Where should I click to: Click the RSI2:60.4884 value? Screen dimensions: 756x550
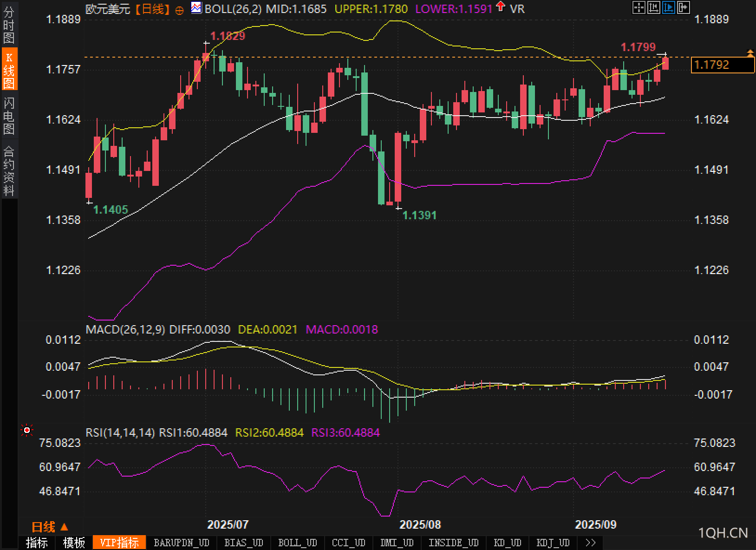pyautogui.click(x=269, y=432)
